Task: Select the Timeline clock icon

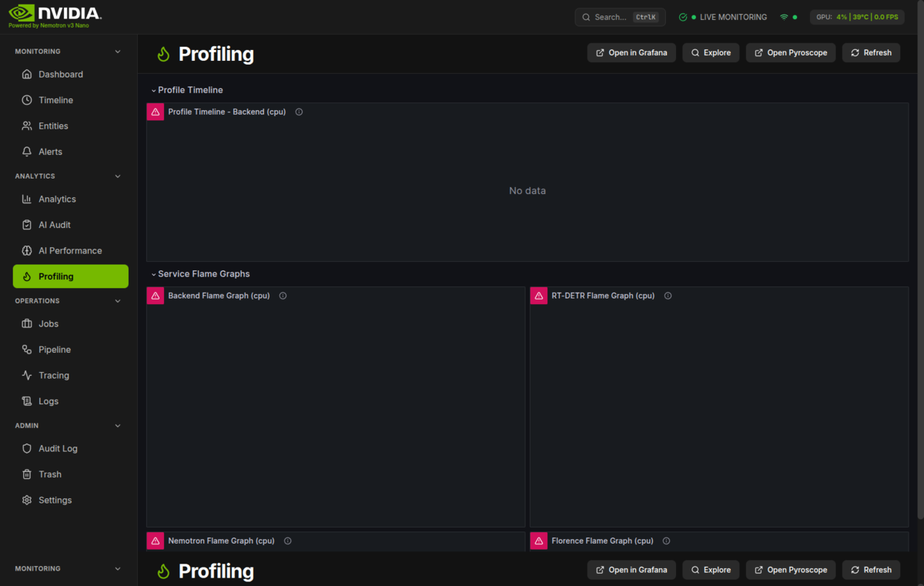Action: click(x=26, y=99)
